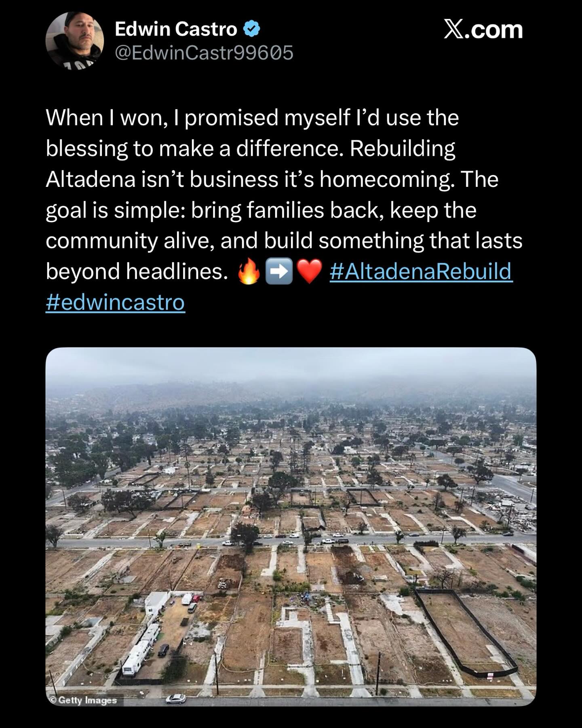582x728 pixels.
Task: Click the right arrow emoji in the tweet
Action: point(278,271)
